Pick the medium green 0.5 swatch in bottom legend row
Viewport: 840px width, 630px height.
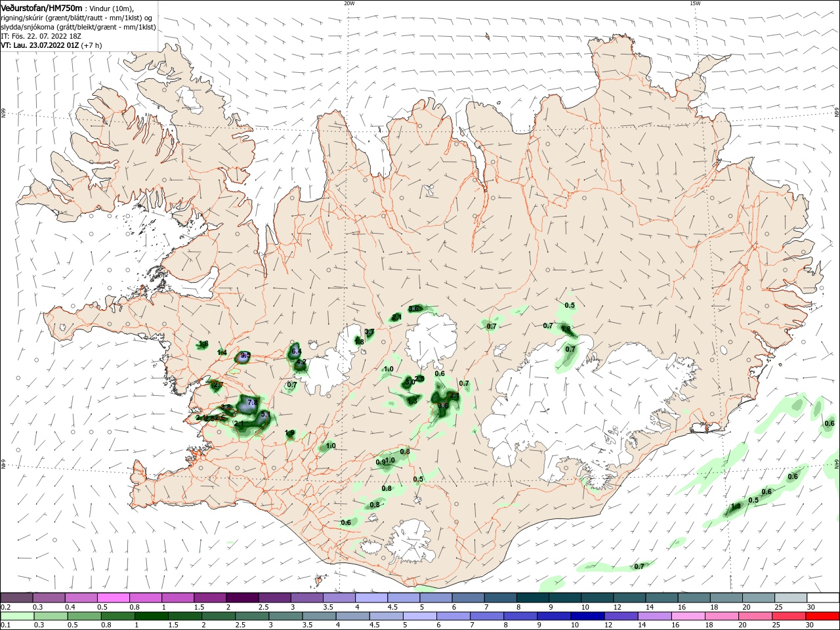(84, 616)
